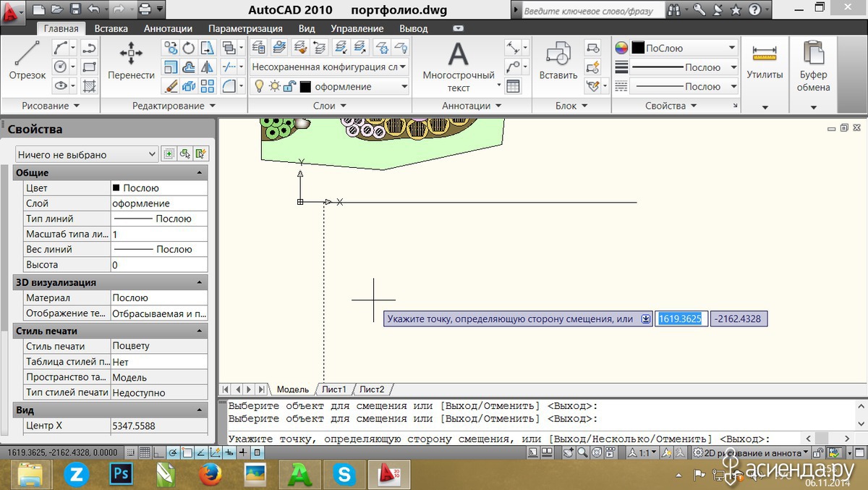Viewport: 868px width, 490px height.
Task: Toggle Lineweight display in status bar
Action: [243, 452]
